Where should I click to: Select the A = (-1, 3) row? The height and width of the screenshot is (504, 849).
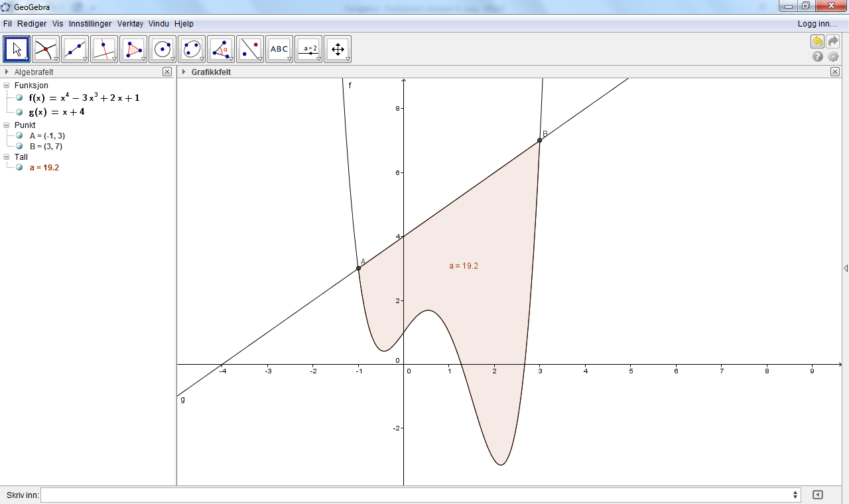(x=47, y=135)
